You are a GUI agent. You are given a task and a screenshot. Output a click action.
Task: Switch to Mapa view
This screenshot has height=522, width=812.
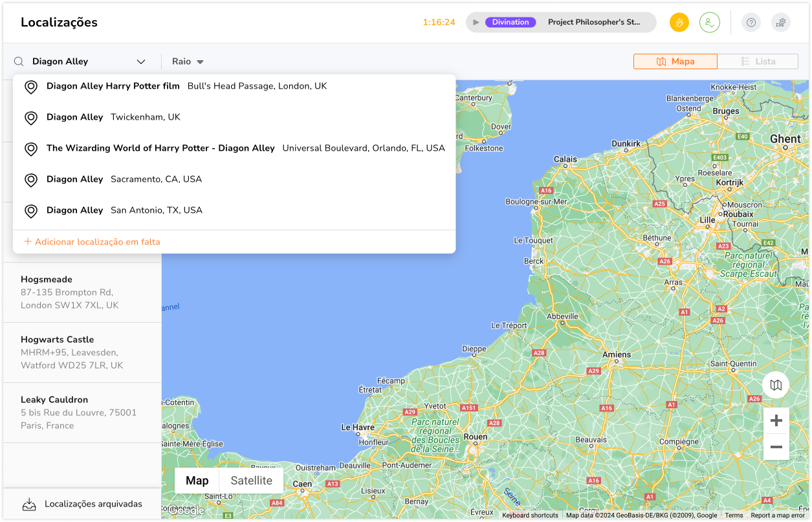click(675, 61)
